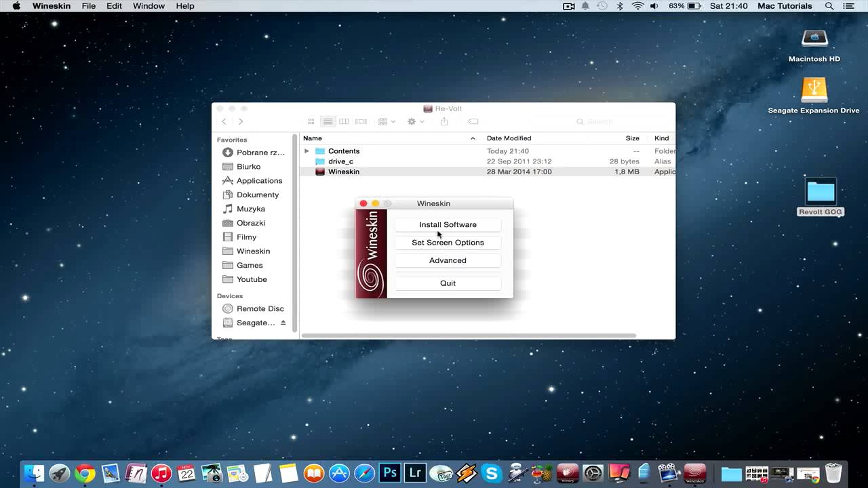Open the Edit menu

pyautogui.click(x=114, y=6)
